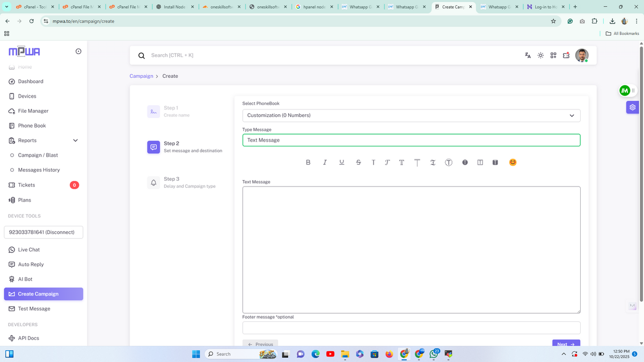Open the Select PhoneBook dropdown
Viewport: 644px width, 362px height.
(x=411, y=115)
